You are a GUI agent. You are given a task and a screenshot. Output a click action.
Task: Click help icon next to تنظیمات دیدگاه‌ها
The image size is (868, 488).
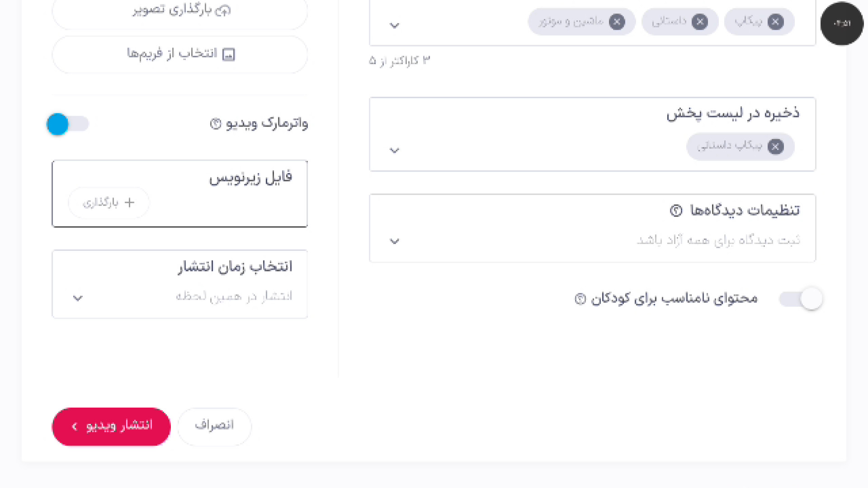[x=676, y=211]
